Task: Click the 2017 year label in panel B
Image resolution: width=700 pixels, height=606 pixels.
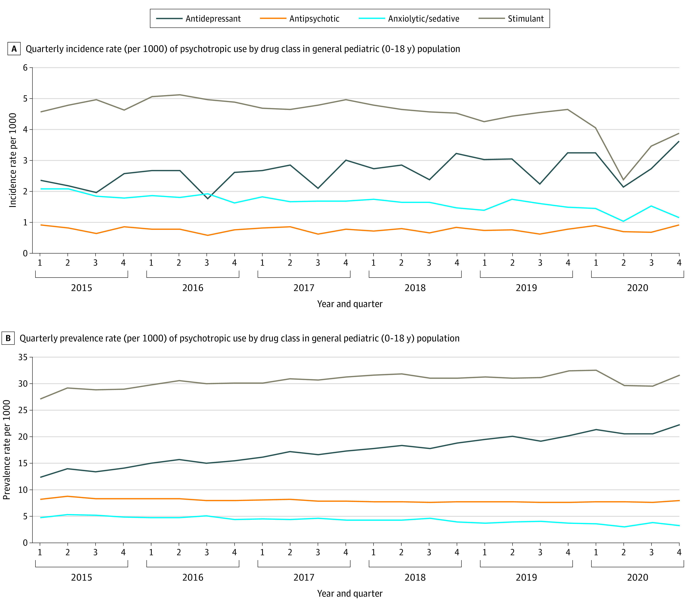Action: 304,577
